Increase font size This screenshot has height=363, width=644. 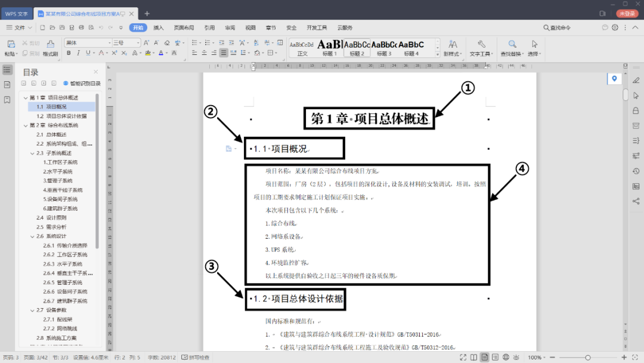pyautogui.click(x=146, y=43)
